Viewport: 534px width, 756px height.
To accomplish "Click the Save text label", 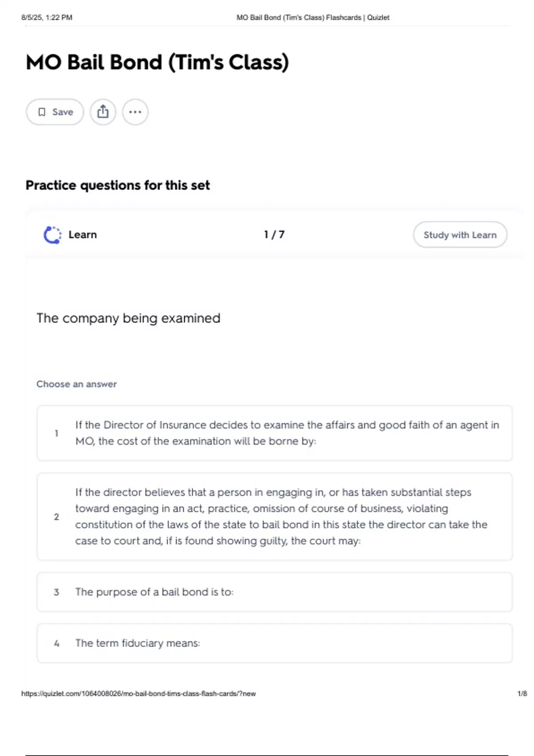I will 63,112.
